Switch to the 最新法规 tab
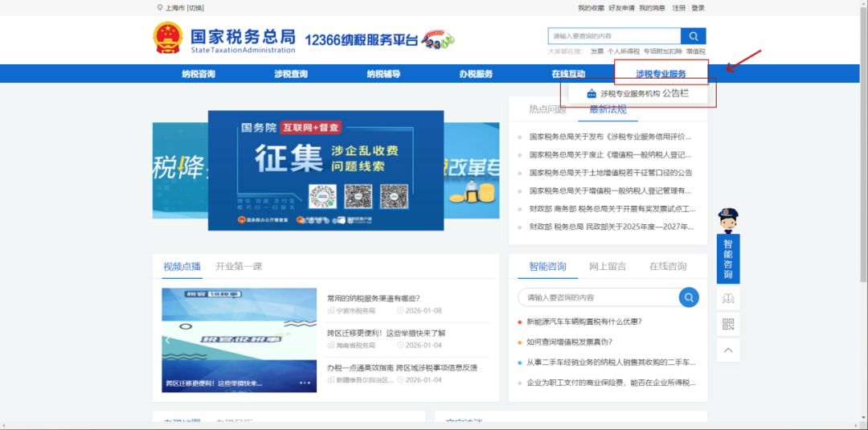 608,109
